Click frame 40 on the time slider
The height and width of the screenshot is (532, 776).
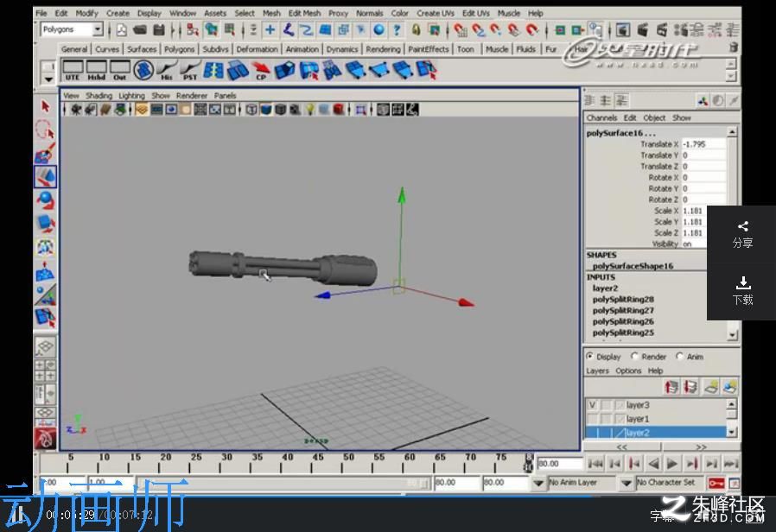tap(288, 463)
